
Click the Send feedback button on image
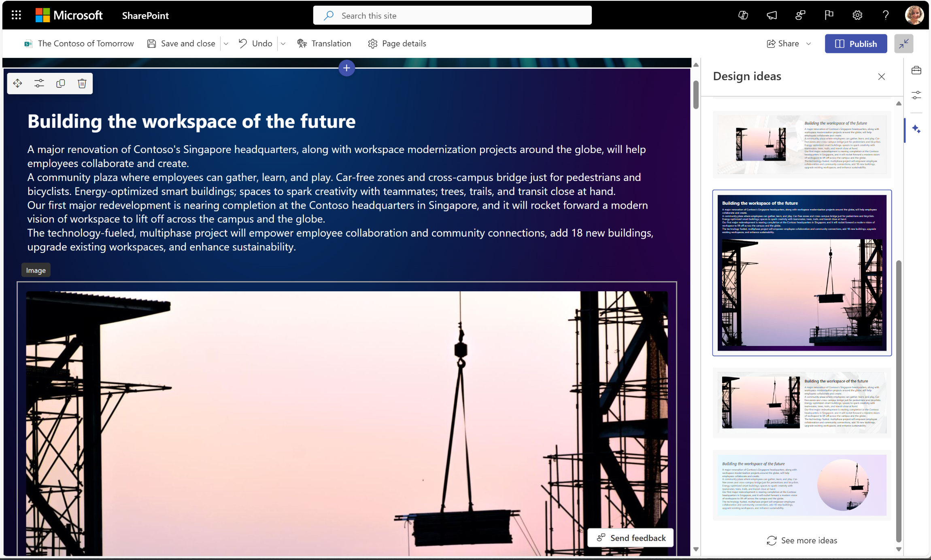[x=630, y=537]
